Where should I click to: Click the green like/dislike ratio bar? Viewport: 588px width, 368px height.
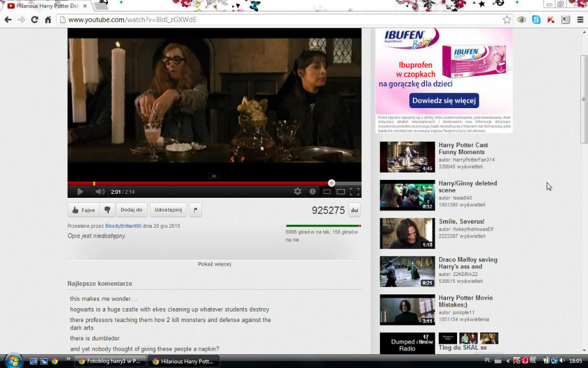tap(323, 225)
